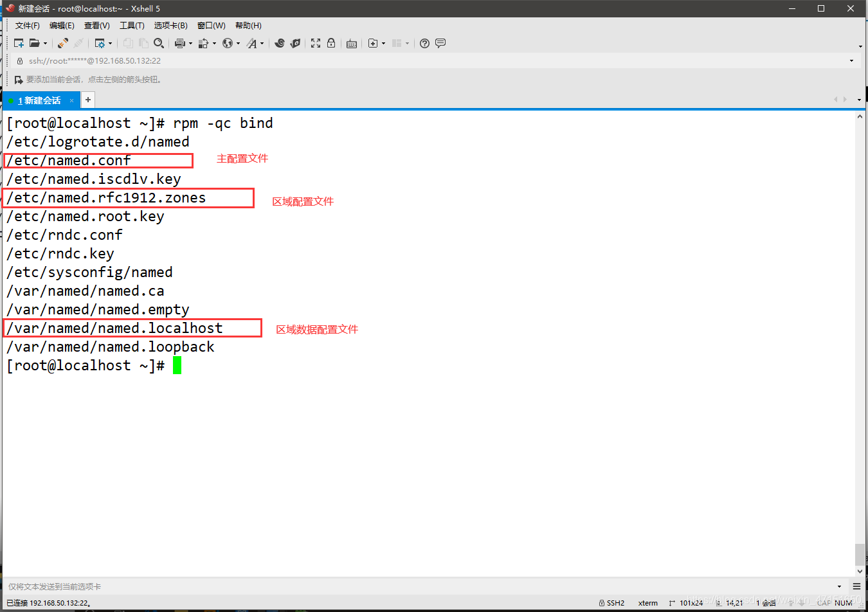Click the chat feedback bubble icon
This screenshot has width=868, height=612.
440,43
